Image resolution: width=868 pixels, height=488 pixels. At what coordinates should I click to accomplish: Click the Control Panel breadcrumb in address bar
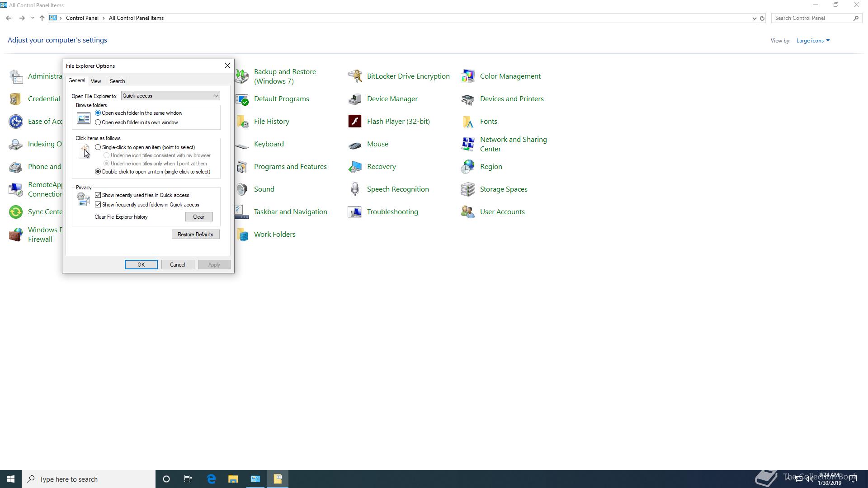tap(82, 18)
